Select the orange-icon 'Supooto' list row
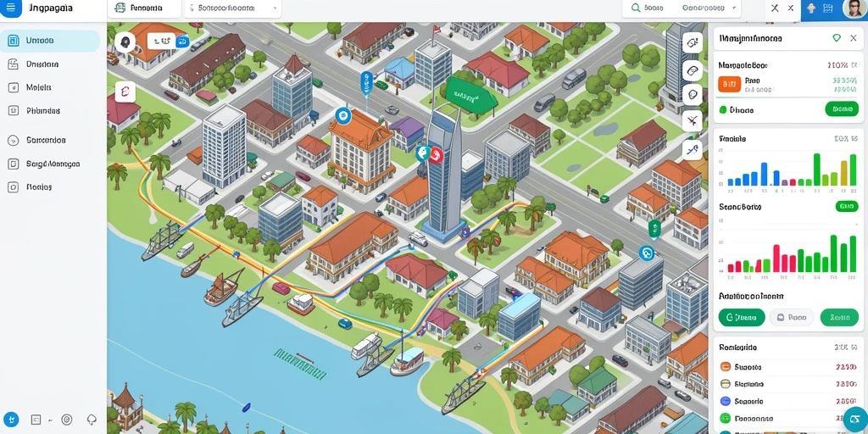Screen dimensions: 868x434 pos(788,366)
